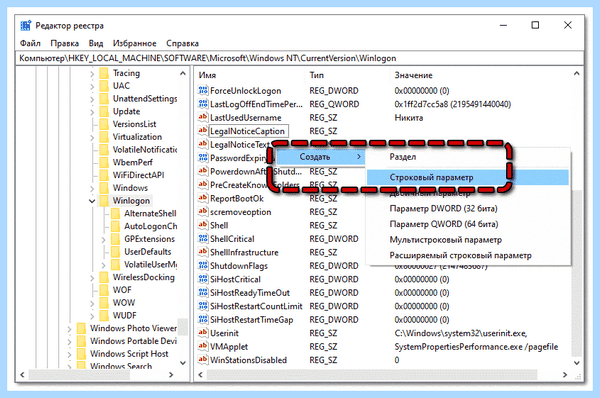Viewport: 600px width, 398px height.
Task: Choose Строковый параметр from submenu
Action: (468, 177)
